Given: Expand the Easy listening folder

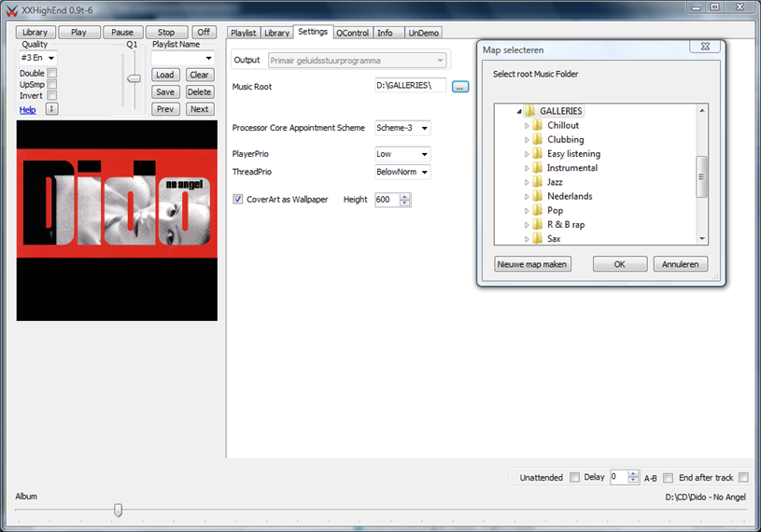Looking at the screenshot, I should pyautogui.click(x=527, y=154).
